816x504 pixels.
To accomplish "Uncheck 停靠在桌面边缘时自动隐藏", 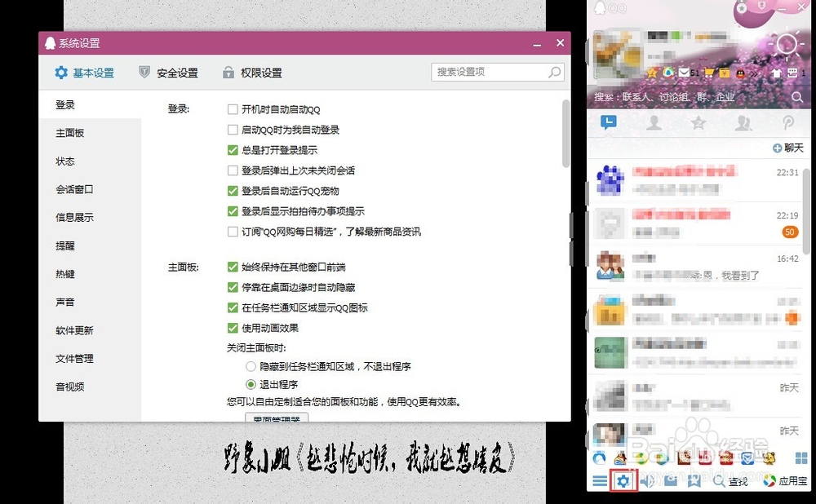I will click(x=233, y=287).
